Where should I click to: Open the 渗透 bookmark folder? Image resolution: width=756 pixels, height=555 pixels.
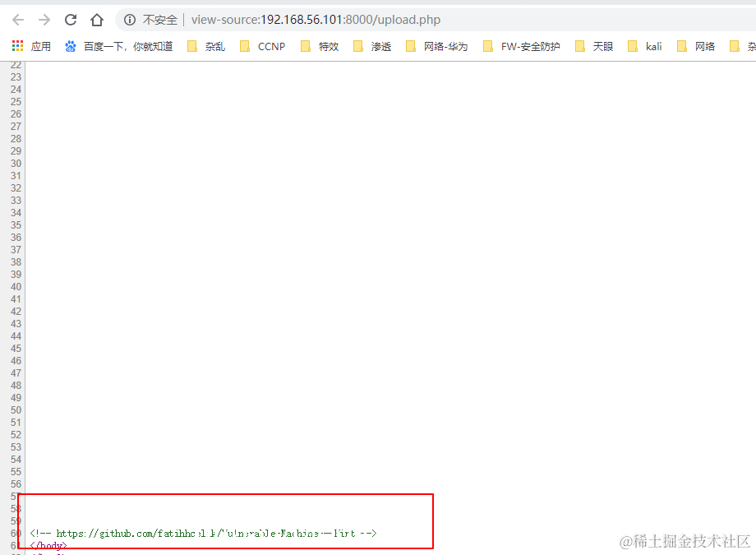click(372, 46)
